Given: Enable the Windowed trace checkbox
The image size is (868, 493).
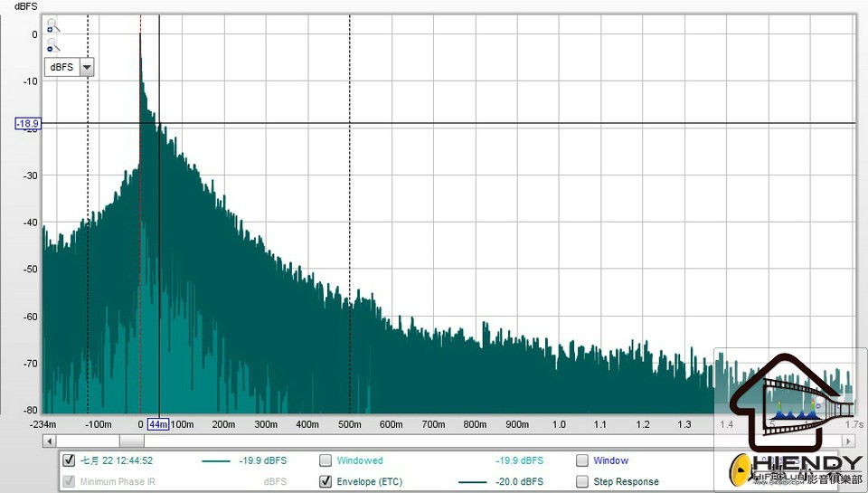Looking at the screenshot, I should tap(325, 460).
